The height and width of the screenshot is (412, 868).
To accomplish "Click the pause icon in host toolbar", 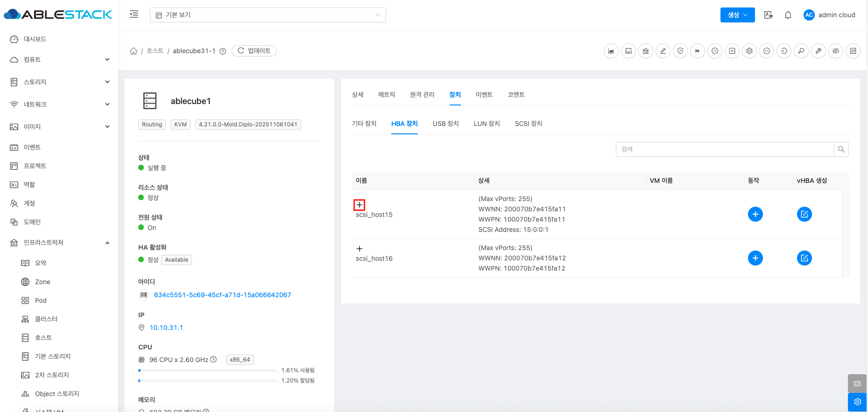I will (715, 51).
